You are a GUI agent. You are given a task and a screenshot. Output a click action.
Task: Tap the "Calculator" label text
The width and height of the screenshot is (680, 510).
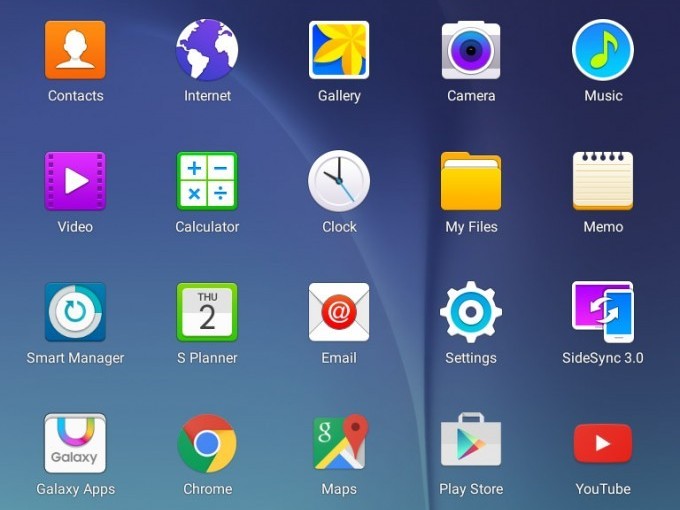click(x=207, y=227)
